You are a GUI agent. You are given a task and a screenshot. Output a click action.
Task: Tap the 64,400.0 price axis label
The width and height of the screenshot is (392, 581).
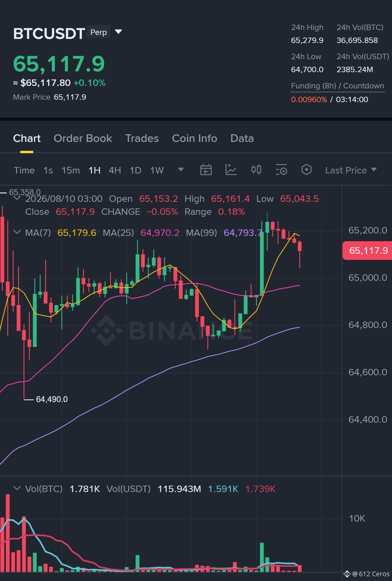coord(368,419)
